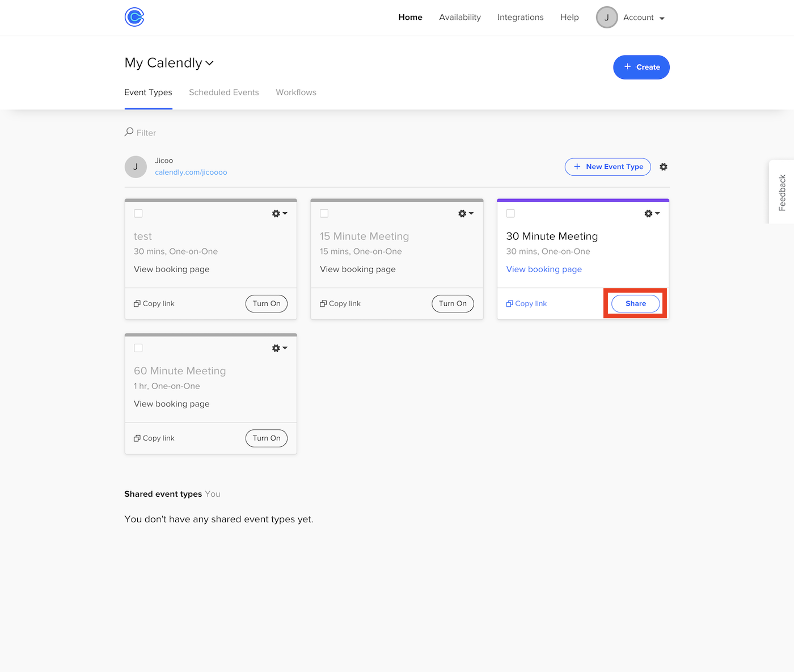Select the 15 Minute Meeting checkbox
The width and height of the screenshot is (794, 672).
click(x=324, y=214)
